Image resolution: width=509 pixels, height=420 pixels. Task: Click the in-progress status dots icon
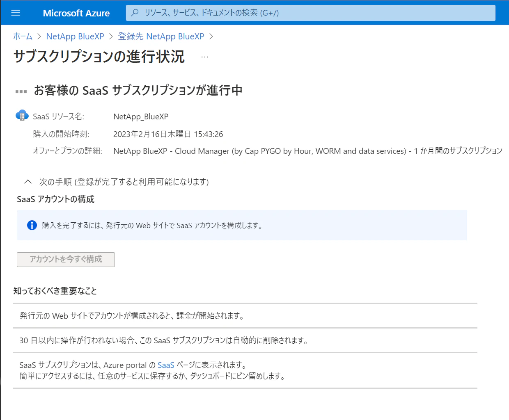pos(21,91)
